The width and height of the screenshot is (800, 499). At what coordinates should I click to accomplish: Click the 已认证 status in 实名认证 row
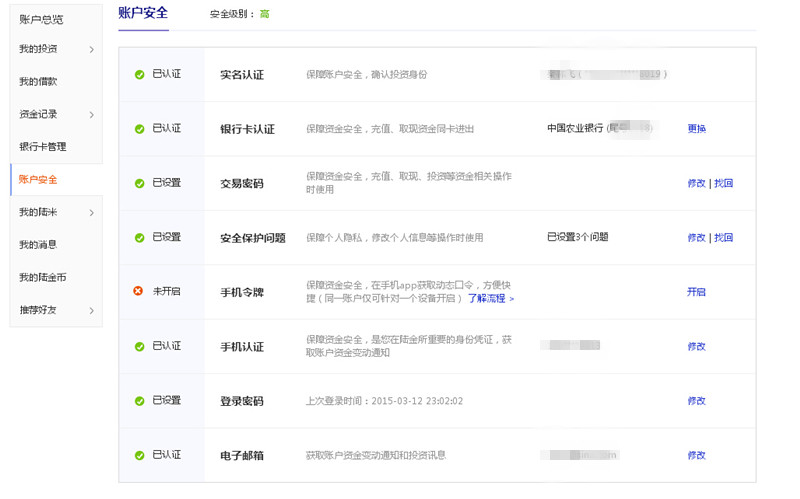pos(167,74)
